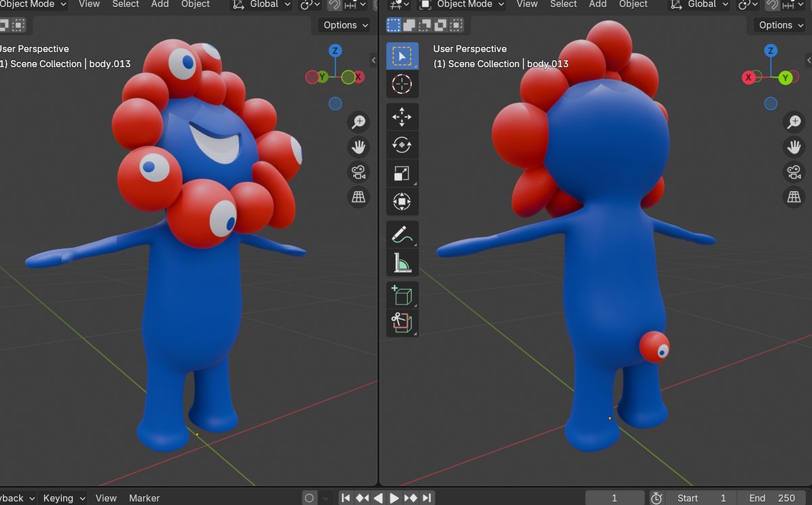Image resolution: width=812 pixels, height=505 pixels.
Task: Click stopwatch preview range icon in timeline
Action: click(656, 498)
